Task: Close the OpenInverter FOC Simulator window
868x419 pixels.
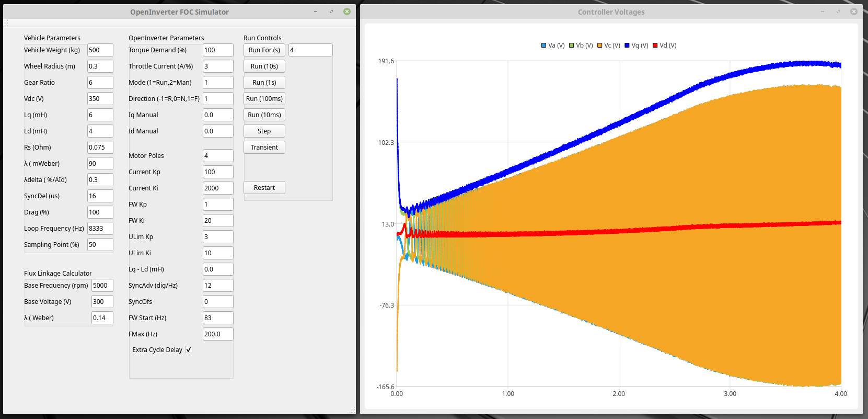Action: click(x=347, y=12)
